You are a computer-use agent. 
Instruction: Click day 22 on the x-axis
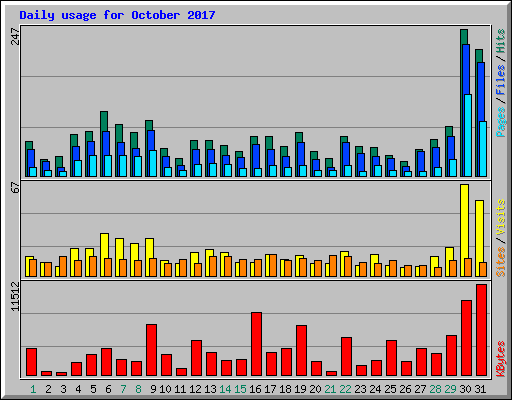pos(345,389)
